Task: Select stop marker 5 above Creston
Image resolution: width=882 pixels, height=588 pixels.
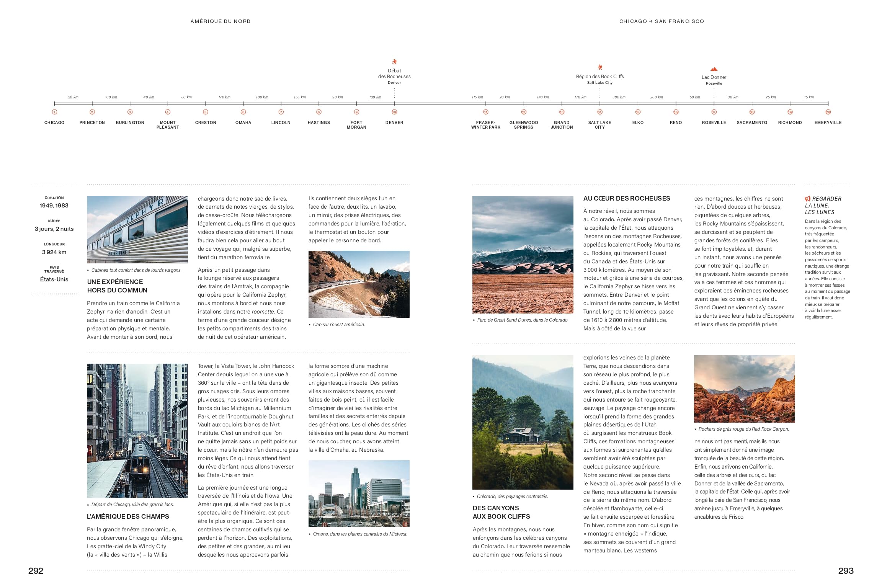Action: click(206, 112)
